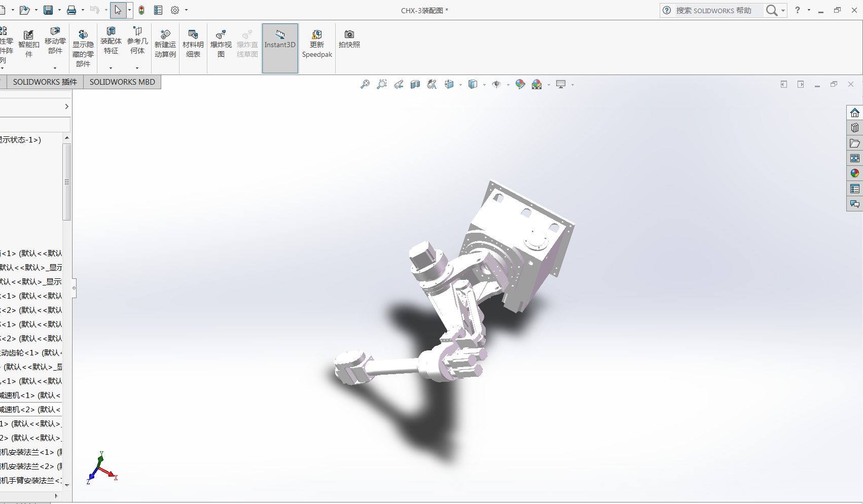Open the Options gear icon
This screenshot has width=863, height=504.
pos(175,10)
